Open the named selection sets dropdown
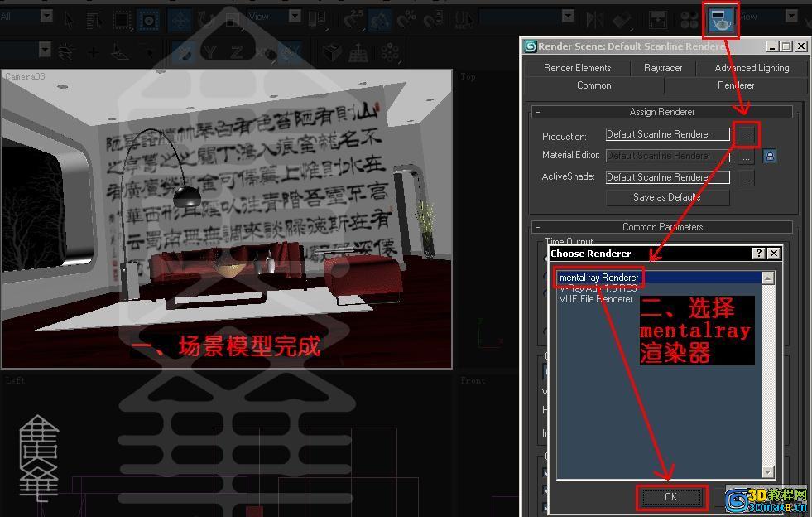This screenshot has height=517, width=812. [x=568, y=16]
